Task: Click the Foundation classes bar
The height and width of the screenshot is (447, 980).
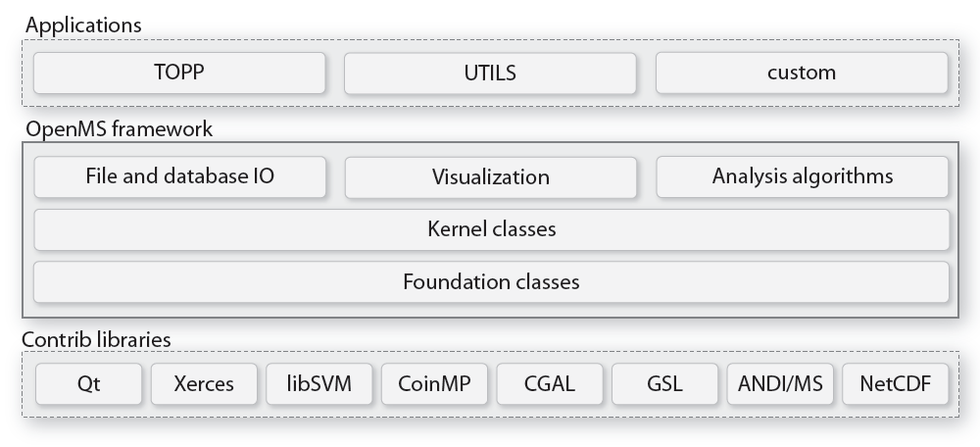Action: (491, 282)
